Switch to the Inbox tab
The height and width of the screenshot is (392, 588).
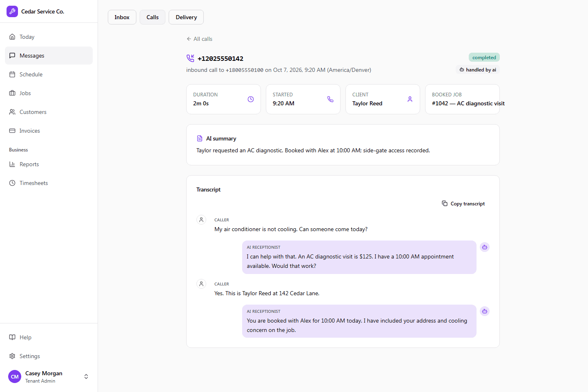(122, 17)
